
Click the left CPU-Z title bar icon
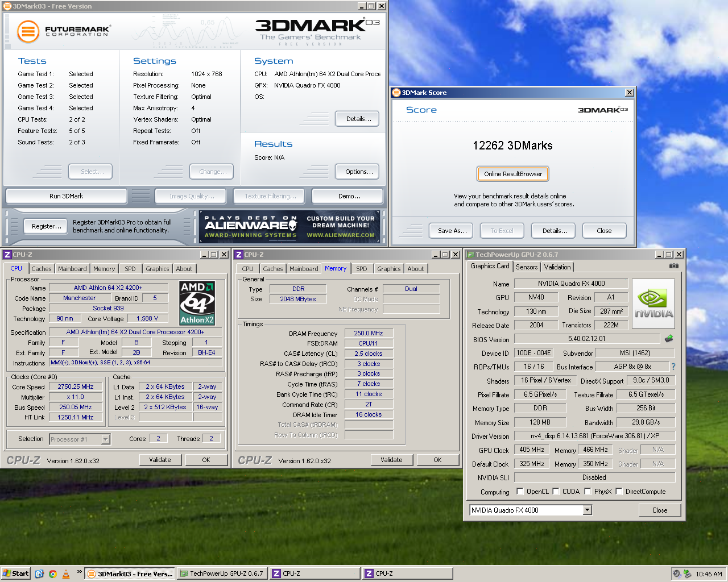coord(7,255)
